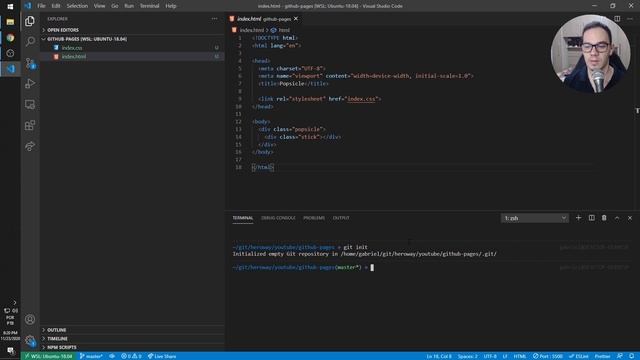
Task: Open editor more actions ellipsis
Action: pyautogui.click(x=630, y=19)
